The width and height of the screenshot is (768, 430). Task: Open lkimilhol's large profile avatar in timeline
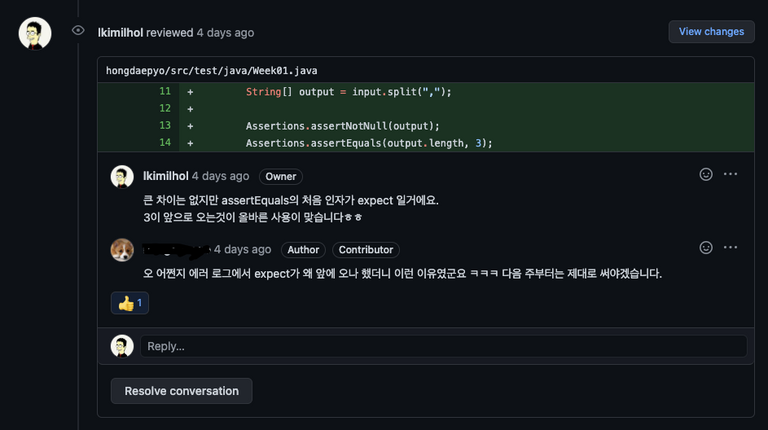(x=35, y=33)
